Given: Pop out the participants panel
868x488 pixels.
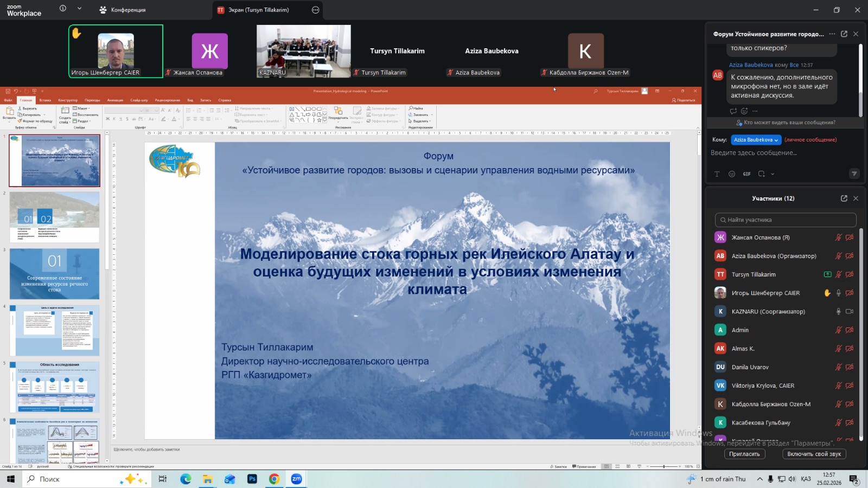Looking at the screenshot, I should coord(844,198).
